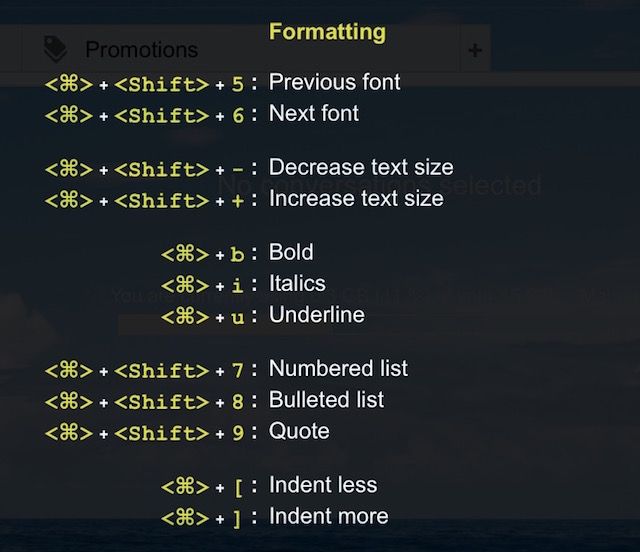The width and height of the screenshot is (640, 552).
Task: Click the ⌘+] key combination text
Action: (203, 518)
